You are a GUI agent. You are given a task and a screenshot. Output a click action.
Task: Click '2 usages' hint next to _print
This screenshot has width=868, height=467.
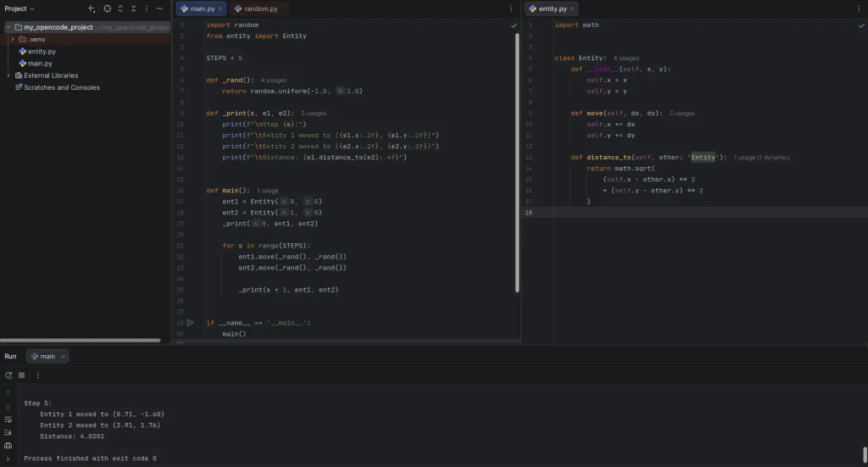[314, 114]
